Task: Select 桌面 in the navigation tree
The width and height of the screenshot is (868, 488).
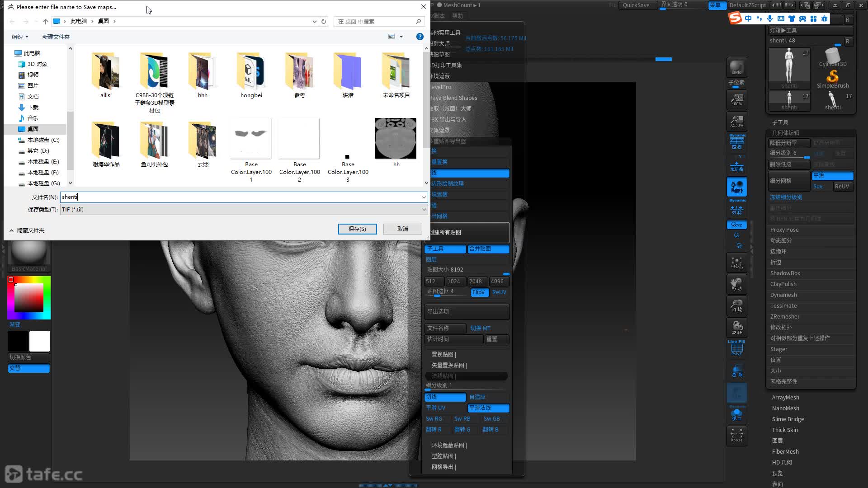Action: click(x=33, y=129)
